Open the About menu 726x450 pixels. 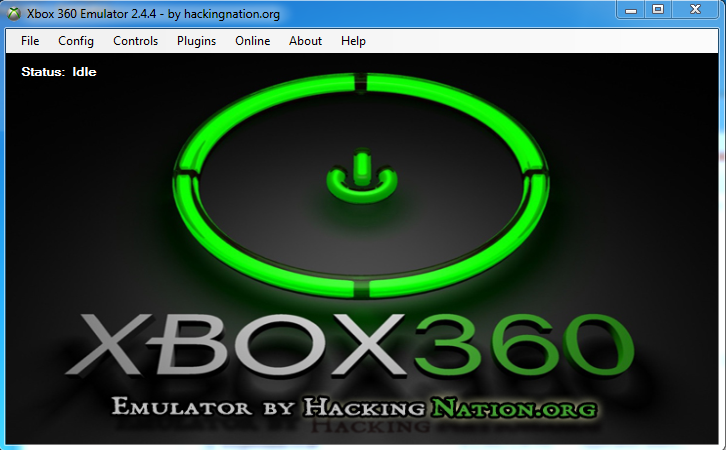point(305,41)
